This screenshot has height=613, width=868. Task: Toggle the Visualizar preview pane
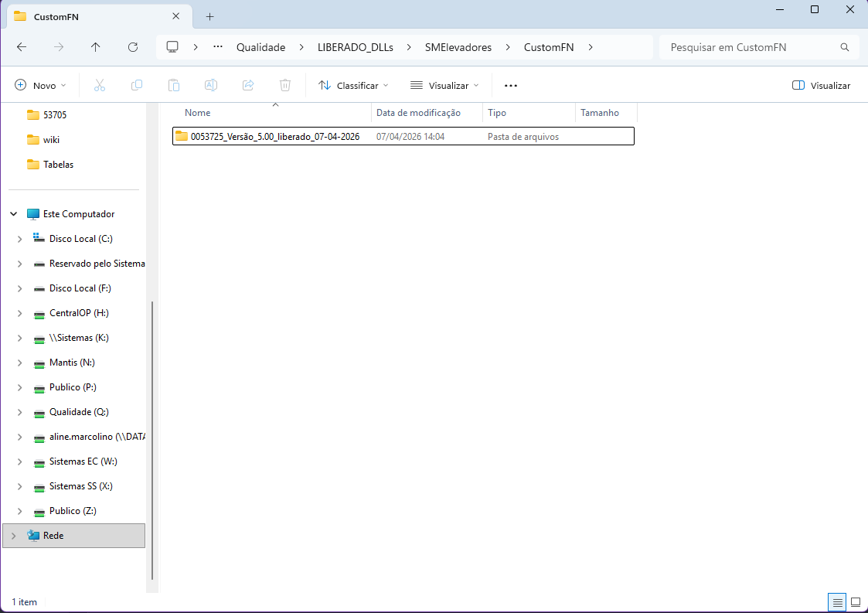[822, 85]
